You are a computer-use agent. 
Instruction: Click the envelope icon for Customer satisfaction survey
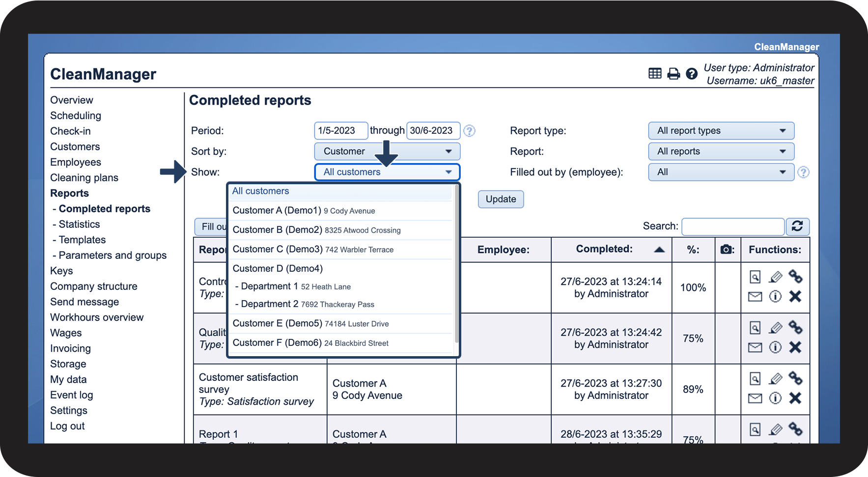(x=755, y=398)
